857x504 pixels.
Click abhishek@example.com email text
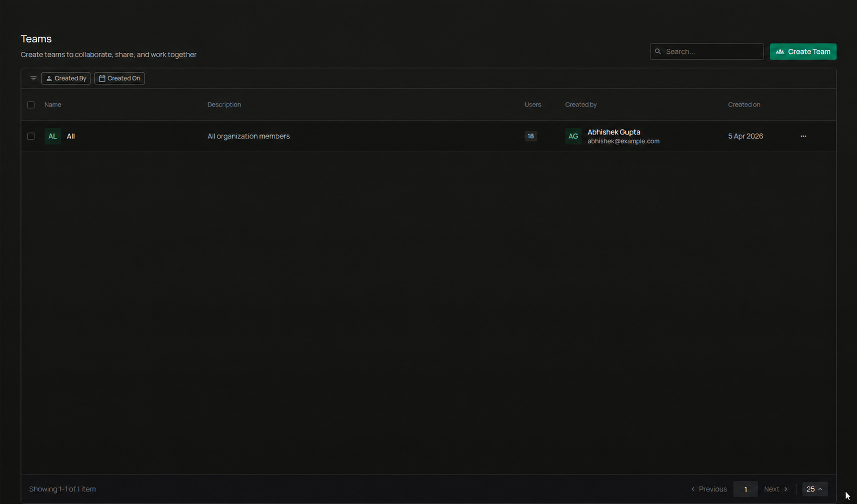tap(623, 141)
